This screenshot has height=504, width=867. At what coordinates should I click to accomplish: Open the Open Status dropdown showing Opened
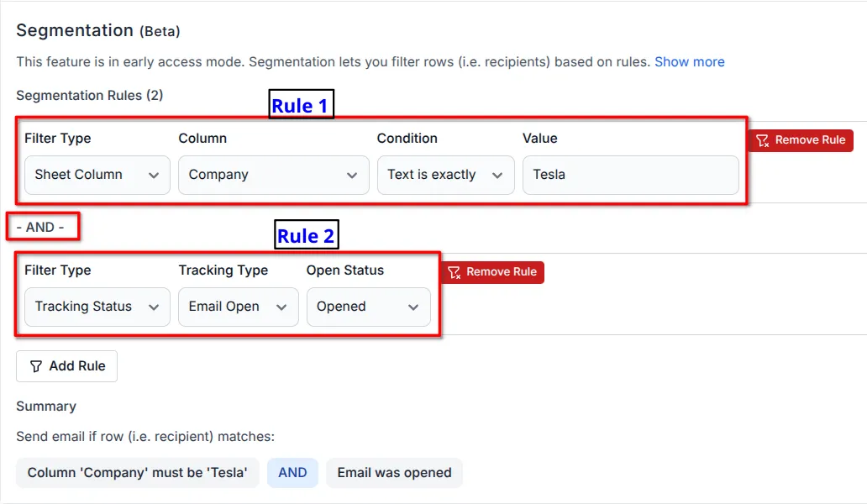point(368,307)
